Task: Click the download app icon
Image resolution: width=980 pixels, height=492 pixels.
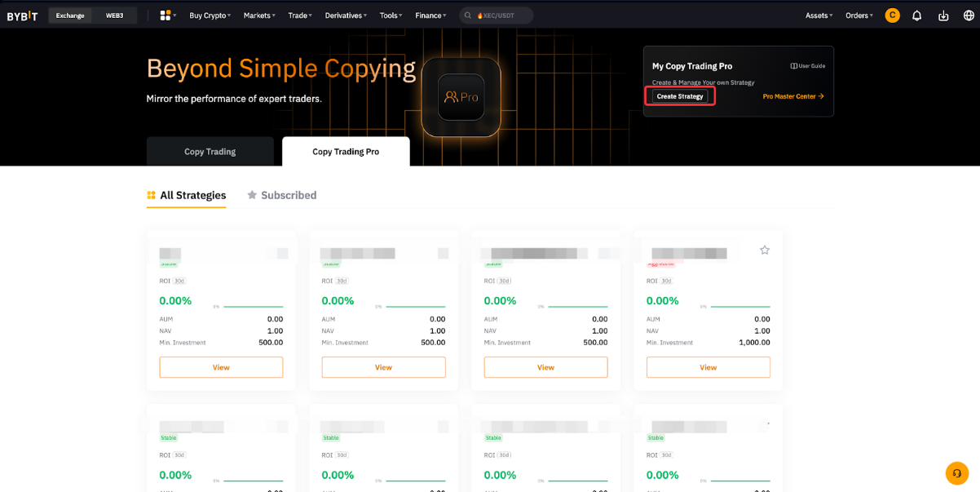Action: pos(943,16)
